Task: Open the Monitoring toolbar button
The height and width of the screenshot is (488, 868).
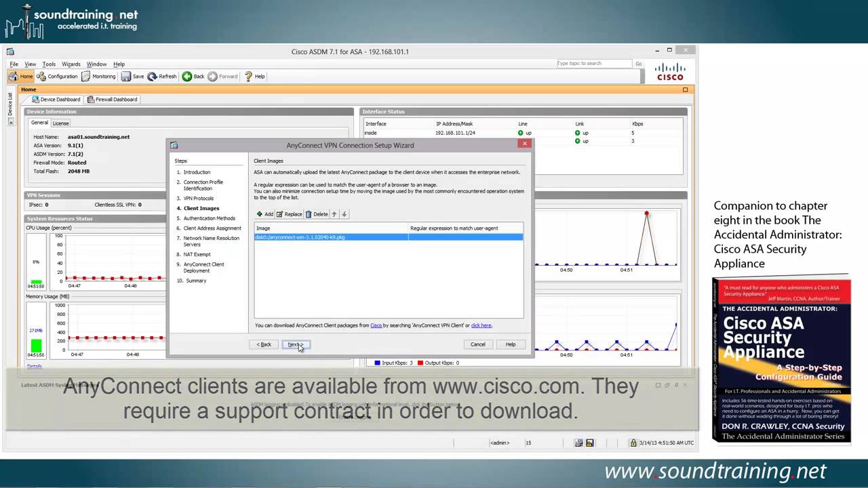Action: pyautogui.click(x=99, y=77)
